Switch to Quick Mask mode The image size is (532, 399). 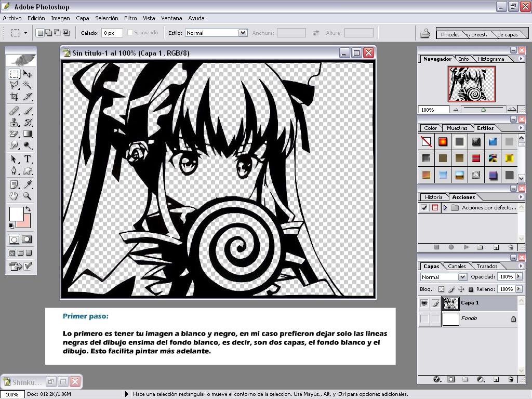click(x=27, y=240)
